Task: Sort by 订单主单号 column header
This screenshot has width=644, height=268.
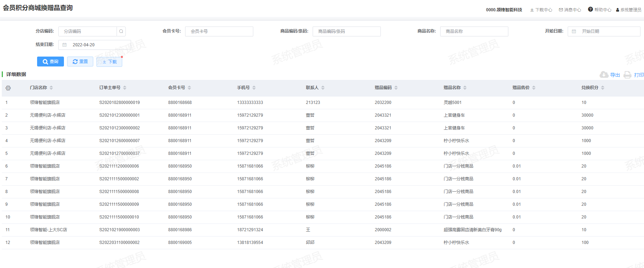Action: click(125, 88)
